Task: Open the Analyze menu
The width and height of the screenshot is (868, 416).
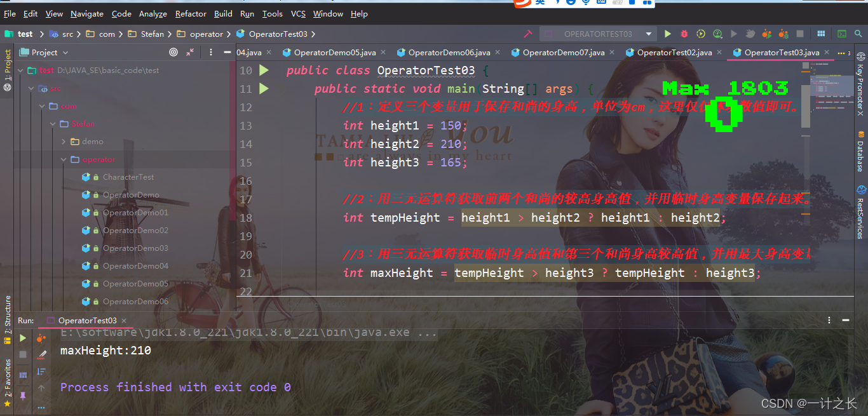Action: 153,13
